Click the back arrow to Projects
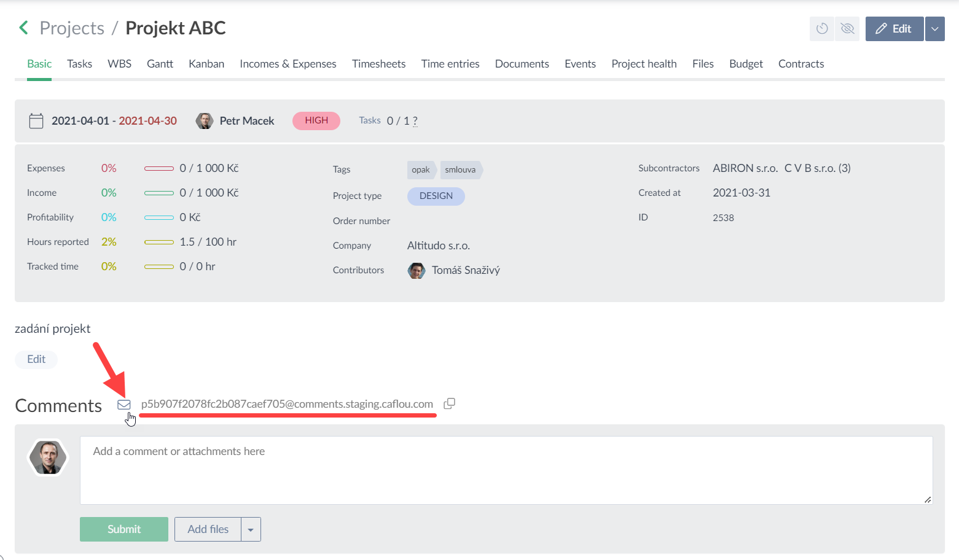Image resolution: width=959 pixels, height=560 pixels. pyautogui.click(x=23, y=28)
